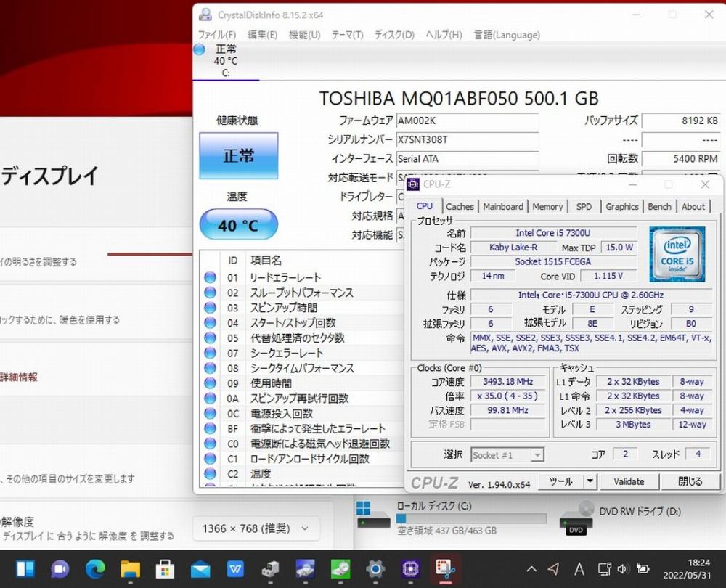Image resolution: width=726 pixels, height=588 pixels.
Task: Click the DVD RW ドライブ (D:) drive icon
Action: 576,519
